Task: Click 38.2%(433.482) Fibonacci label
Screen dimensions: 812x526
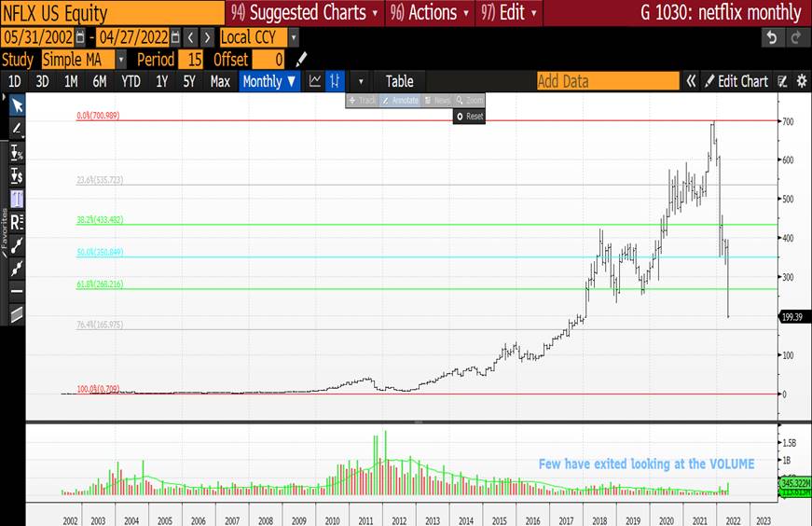Action: pyautogui.click(x=100, y=220)
